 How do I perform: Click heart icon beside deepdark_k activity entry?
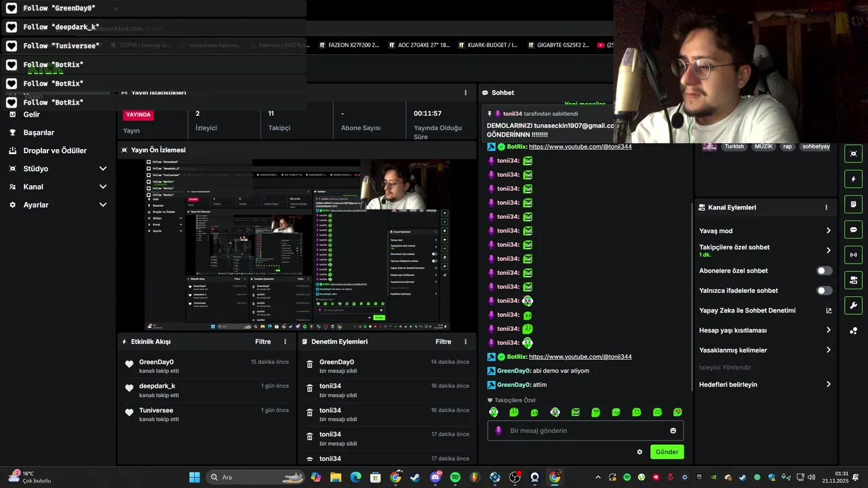[x=130, y=388]
